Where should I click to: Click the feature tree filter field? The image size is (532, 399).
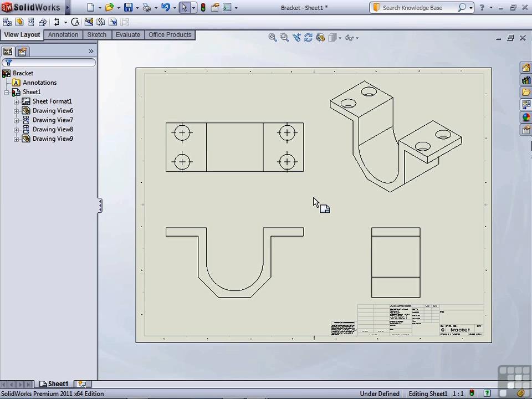(x=49, y=63)
